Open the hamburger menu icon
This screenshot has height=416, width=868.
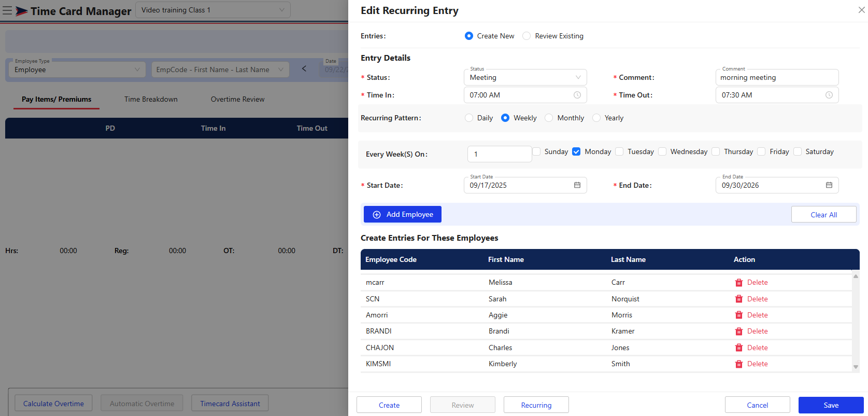pos(7,11)
